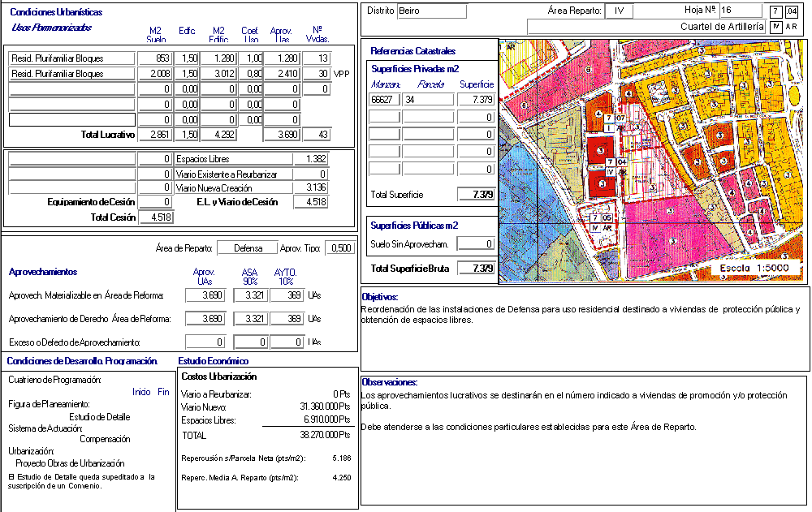This screenshot has height=512, width=812.
Task: Select the Manzana field showing 66627
Action: pos(383,99)
